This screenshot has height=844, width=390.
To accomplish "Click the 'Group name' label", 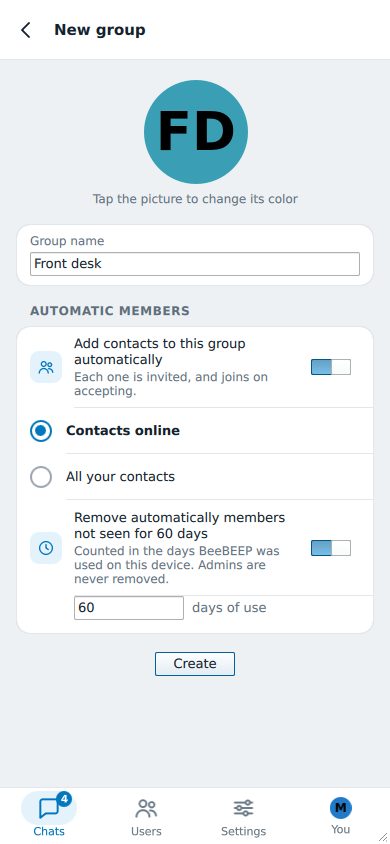I will click(x=67, y=241).
